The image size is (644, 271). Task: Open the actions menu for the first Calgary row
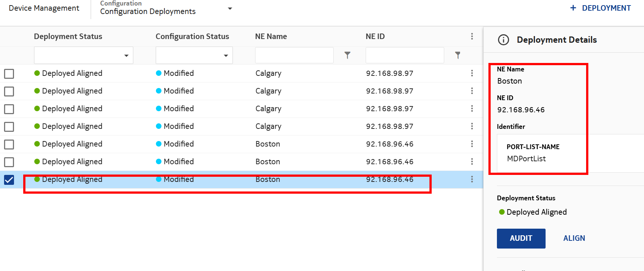pos(472,73)
